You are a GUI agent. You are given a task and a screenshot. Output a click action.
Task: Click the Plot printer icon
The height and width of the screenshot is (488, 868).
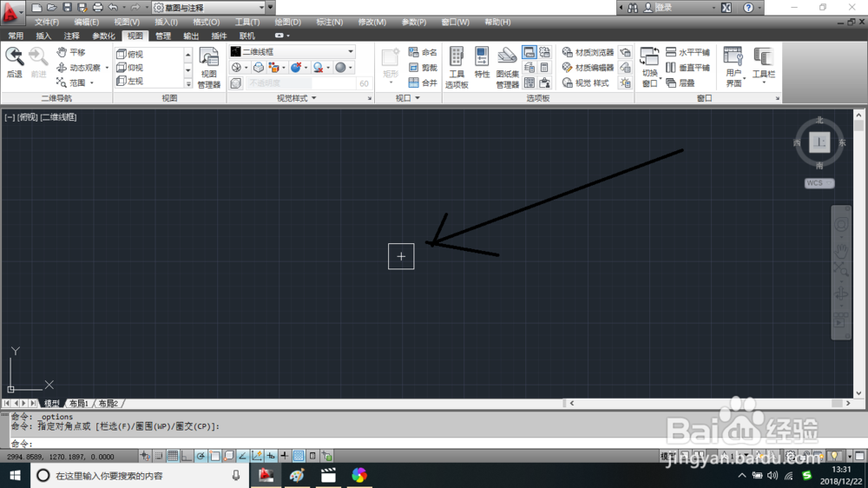pos(97,7)
